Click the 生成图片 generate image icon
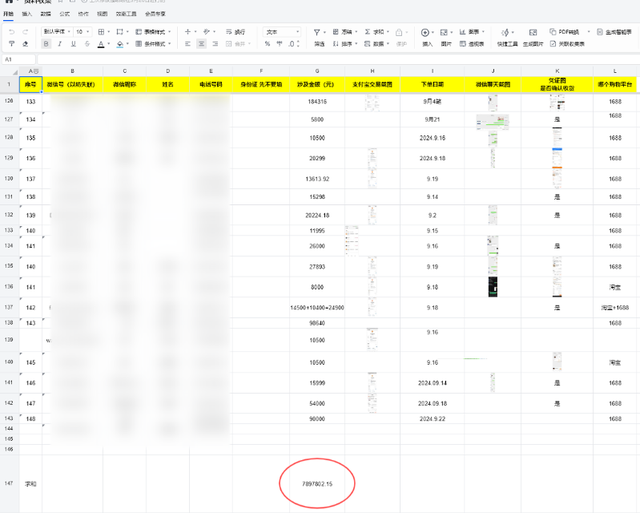 [533, 32]
